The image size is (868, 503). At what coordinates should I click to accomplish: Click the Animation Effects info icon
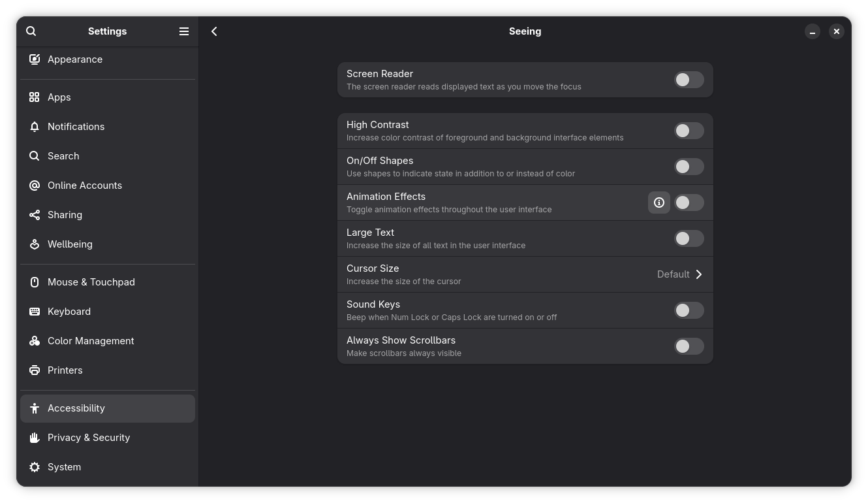pyautogui.click(x=659, y=203)
